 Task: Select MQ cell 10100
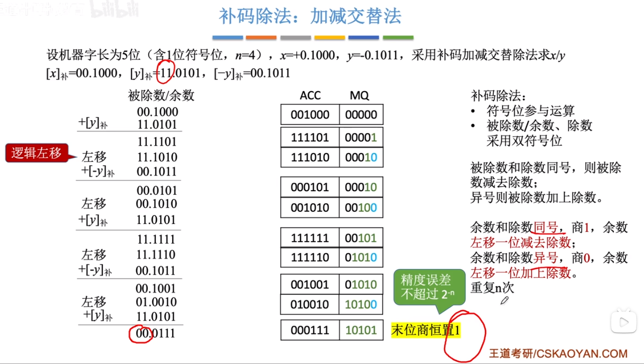tap(361, 304)
